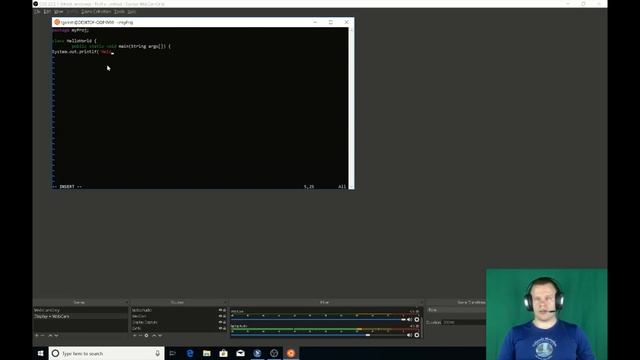
Task: Move scene up arrow in Scenes panel
Action: pos(50,336)
